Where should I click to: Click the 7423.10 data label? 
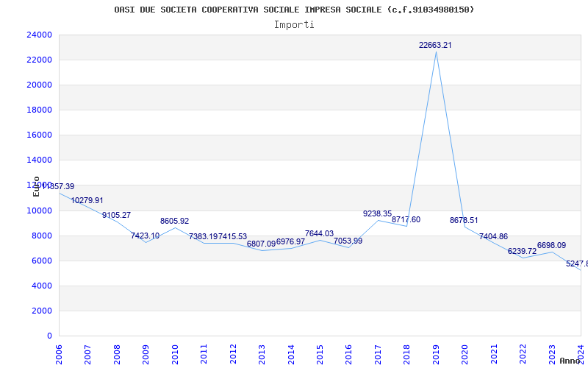click(x=145, y=236)
